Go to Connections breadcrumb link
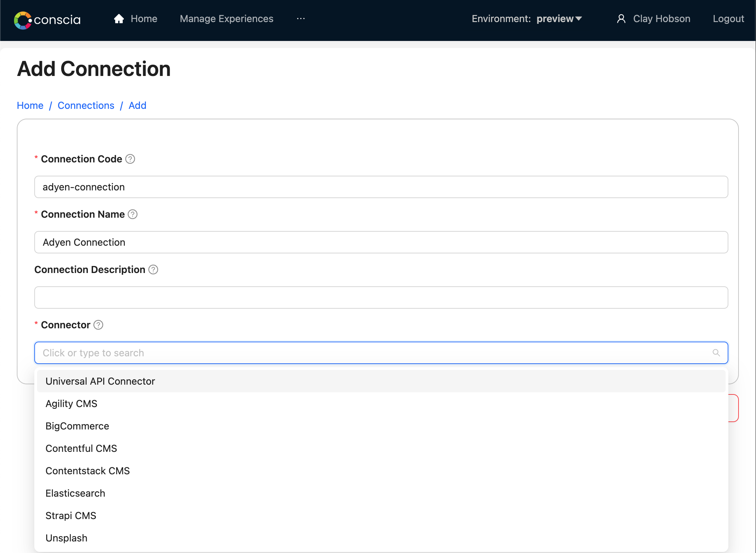This screenshot has height=553, width=756. [86, 105]
